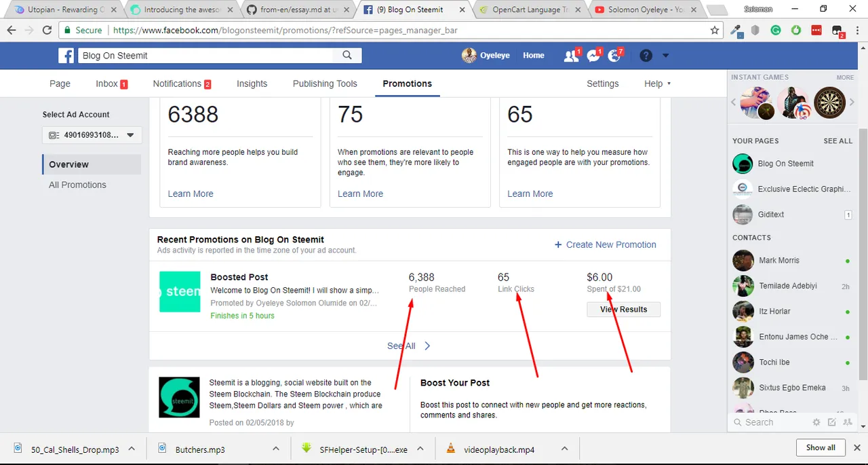
Task: Open the Notifications tab
Action: click(x=182, y=83)
